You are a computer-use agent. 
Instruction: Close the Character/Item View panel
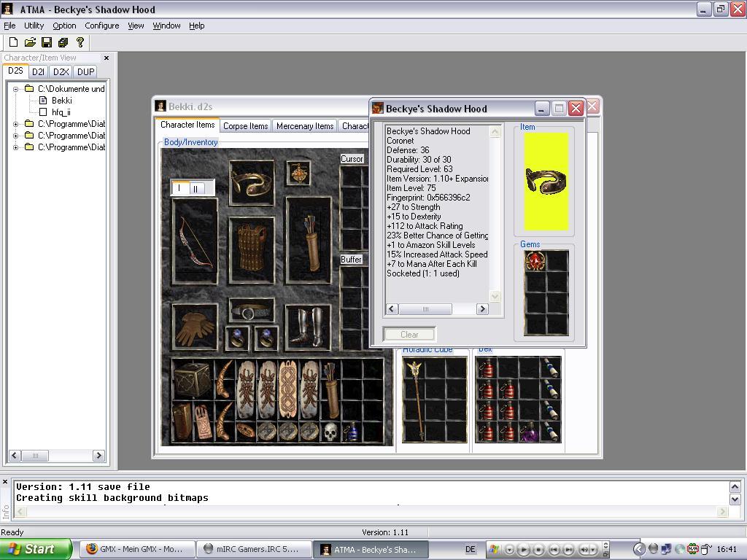pos(107,58)
